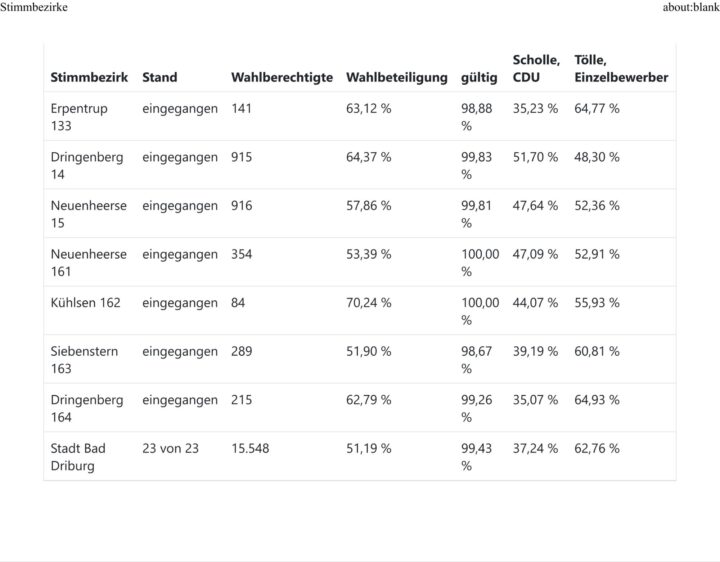Image resolution: width=720 pixels, height=562 pixels.
Task: Click the "Dringenberg 14" district cell
Action: click(x=87, y=165)
